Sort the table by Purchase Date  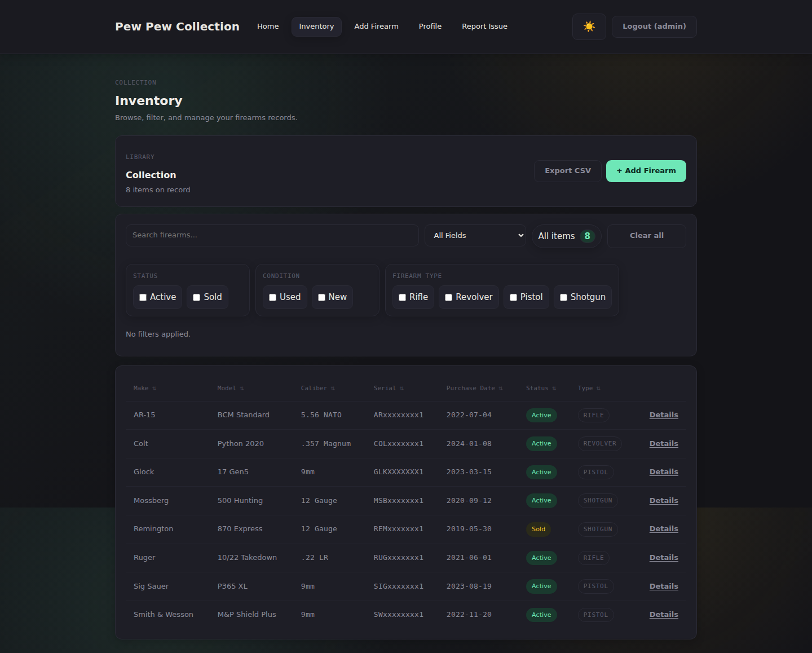point(474,388)
